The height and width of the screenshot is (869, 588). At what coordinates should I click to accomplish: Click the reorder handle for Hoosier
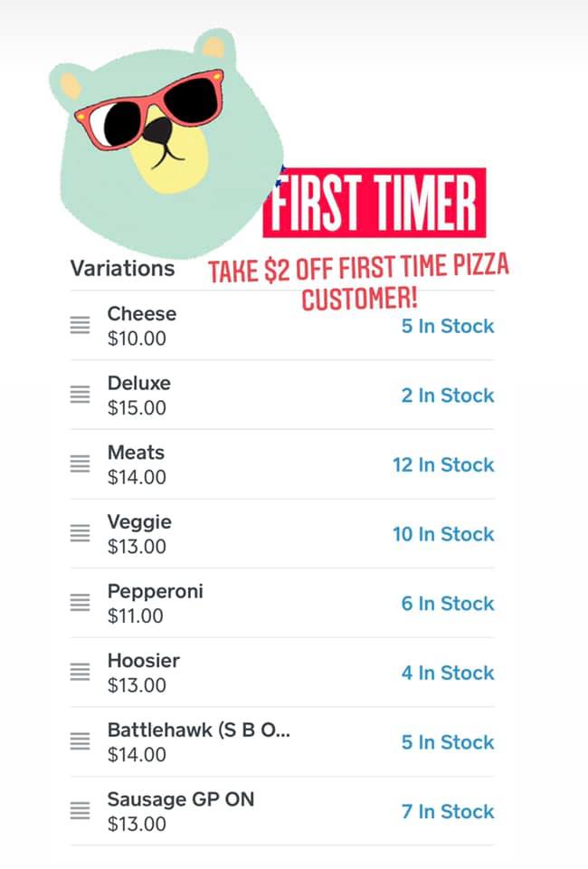(x=81, y=673)
